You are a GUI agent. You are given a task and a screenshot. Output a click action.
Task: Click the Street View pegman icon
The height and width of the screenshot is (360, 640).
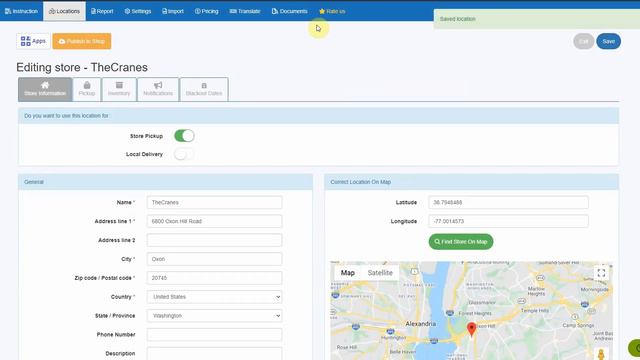click(x=601, y=353)
